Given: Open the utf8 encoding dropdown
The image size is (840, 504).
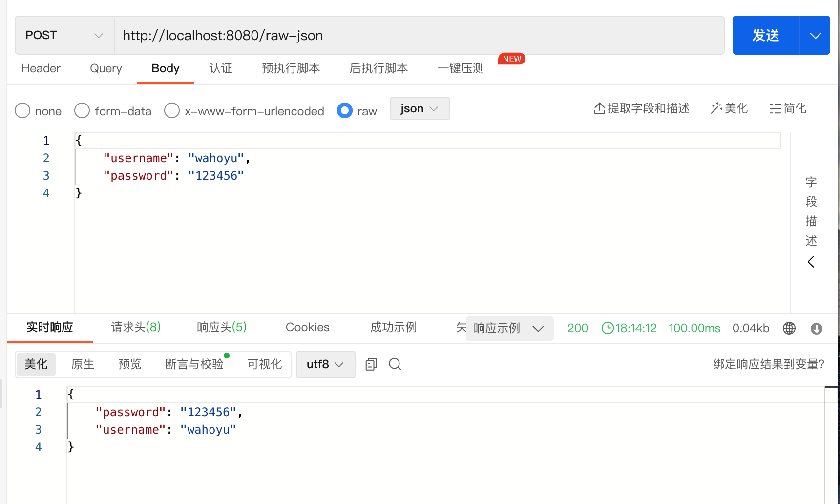Looking at the screenshot, I should [x=326, y=364].
